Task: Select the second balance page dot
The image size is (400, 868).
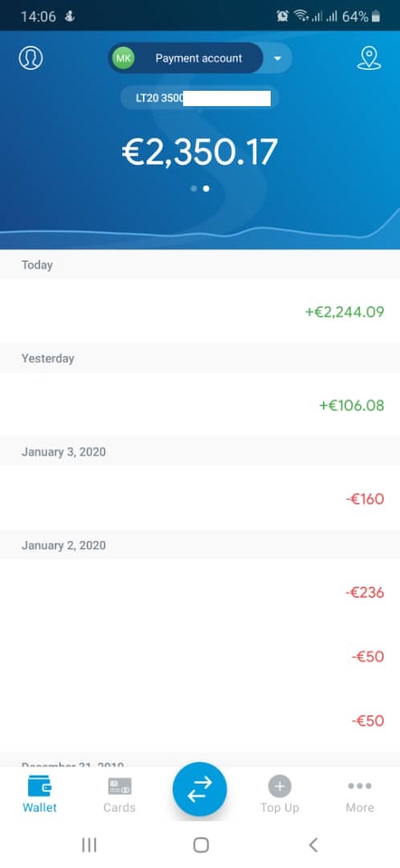Action: pos(206,189)
